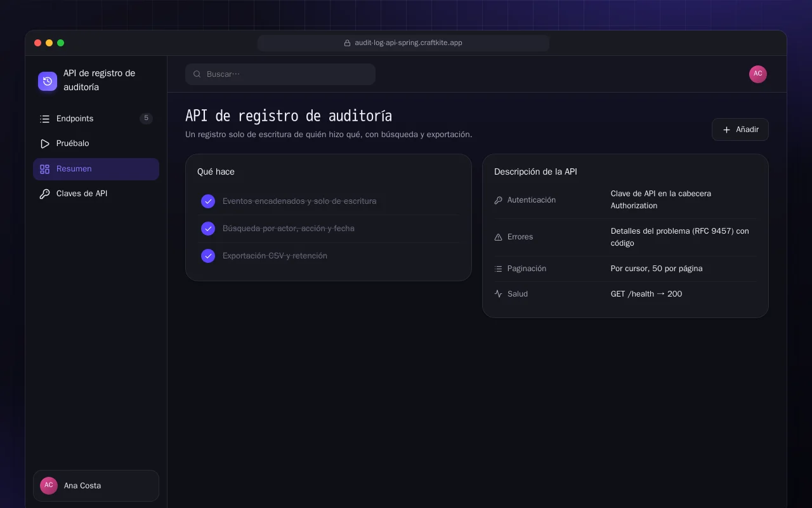Screen dimensions: 812x508
Task: Click the Endpoints count badge 5
Action: pyautogui.click(x=146, y=118)
